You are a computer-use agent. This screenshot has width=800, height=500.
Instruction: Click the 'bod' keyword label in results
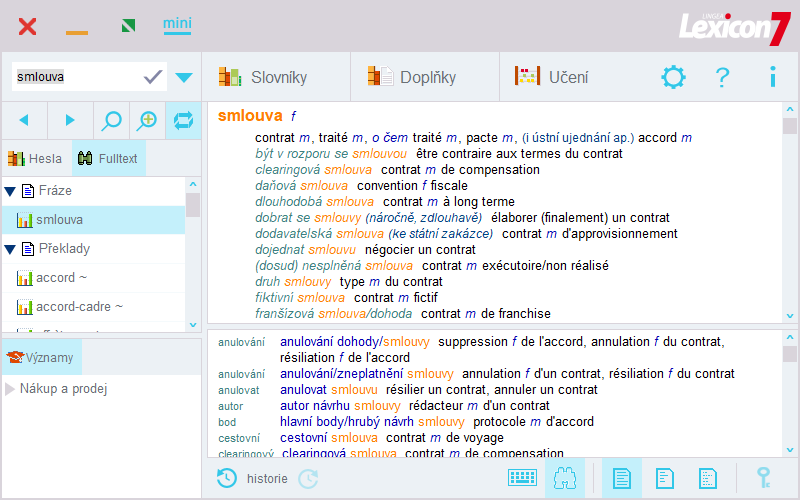click(227, 422)
